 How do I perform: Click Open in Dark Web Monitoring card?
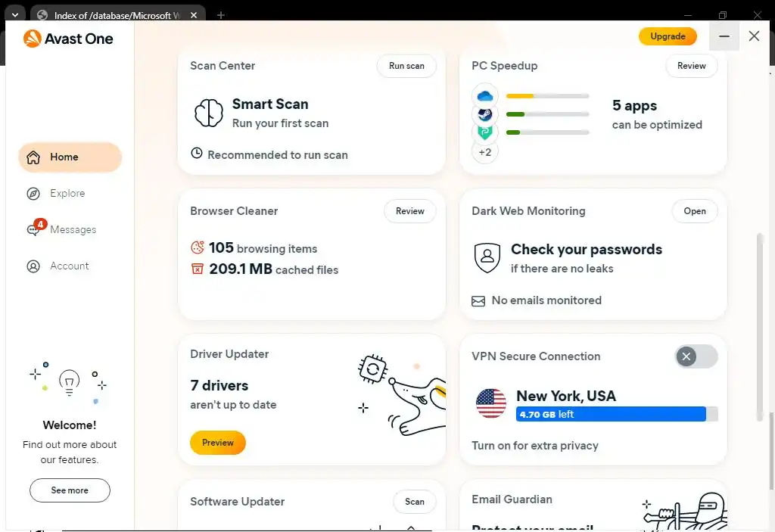pos(695,211)
